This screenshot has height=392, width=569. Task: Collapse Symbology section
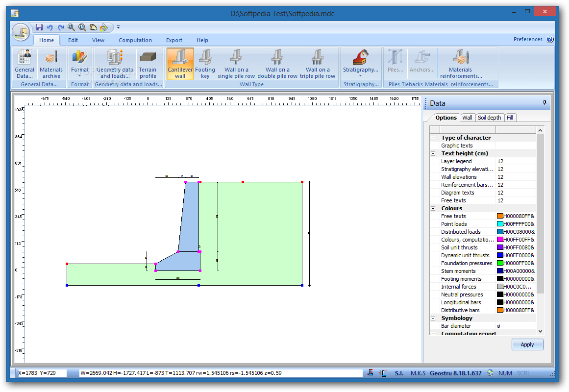coord(433,318)
